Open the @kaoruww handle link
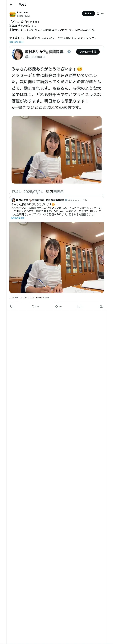 (x=23, y=16)
